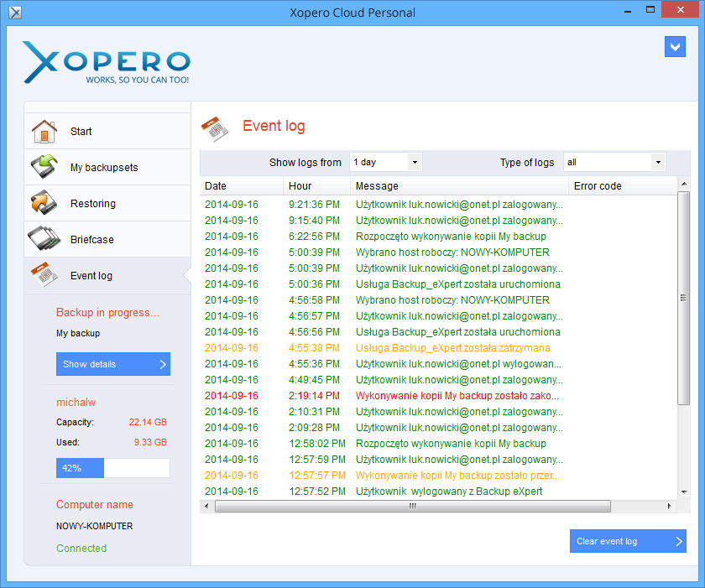Click the michalw account name

(76, 402)
